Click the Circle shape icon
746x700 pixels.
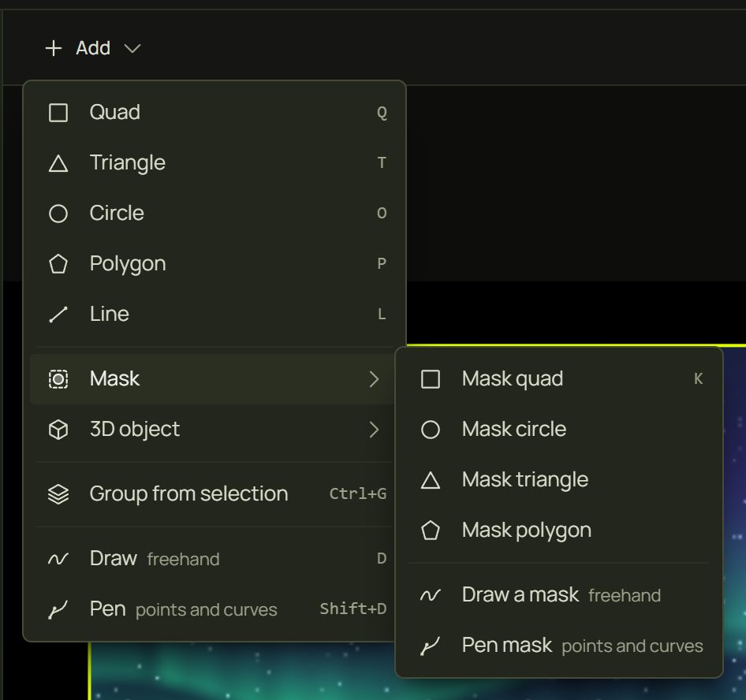coord(58,214)
